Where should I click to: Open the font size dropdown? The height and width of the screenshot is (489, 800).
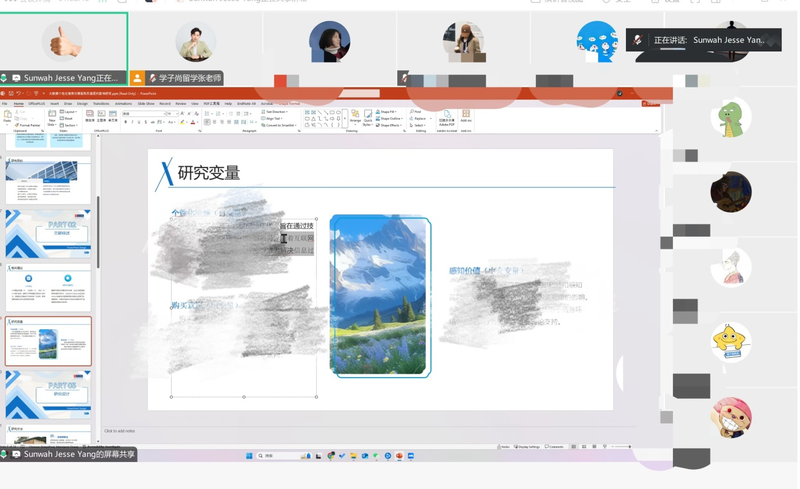173,114
